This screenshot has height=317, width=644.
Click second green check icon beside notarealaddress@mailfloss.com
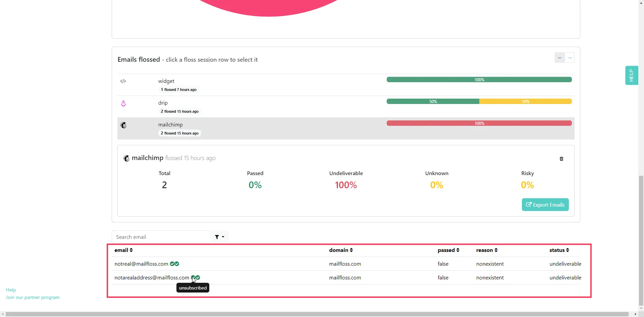point(198,278)
